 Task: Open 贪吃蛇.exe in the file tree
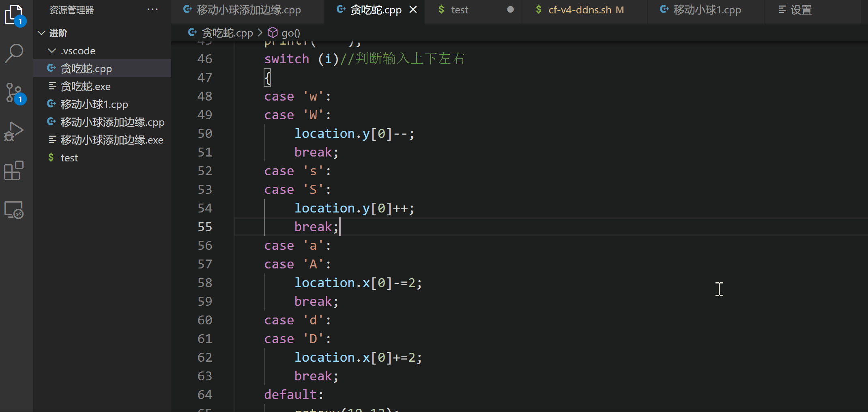click(x=86, y=86)
